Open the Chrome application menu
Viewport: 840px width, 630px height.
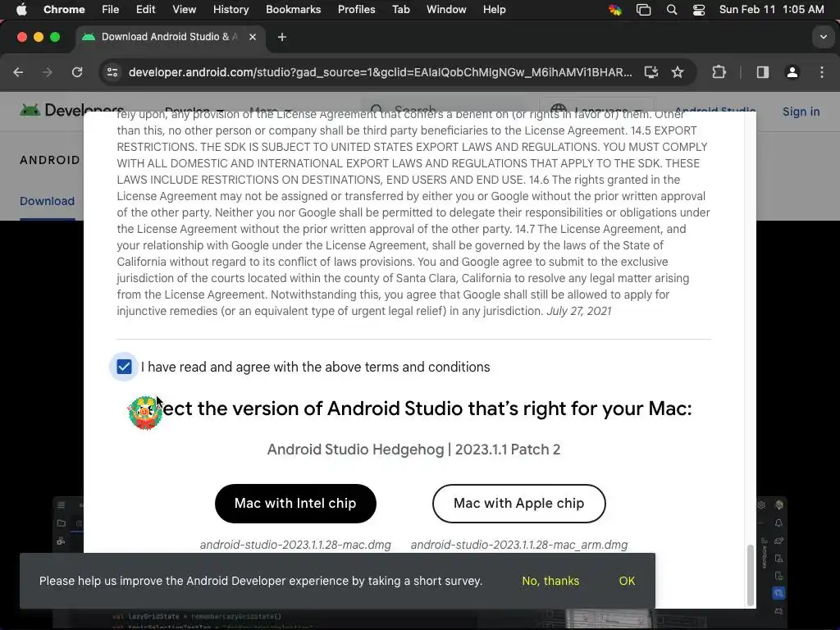(x=64, y=9)
